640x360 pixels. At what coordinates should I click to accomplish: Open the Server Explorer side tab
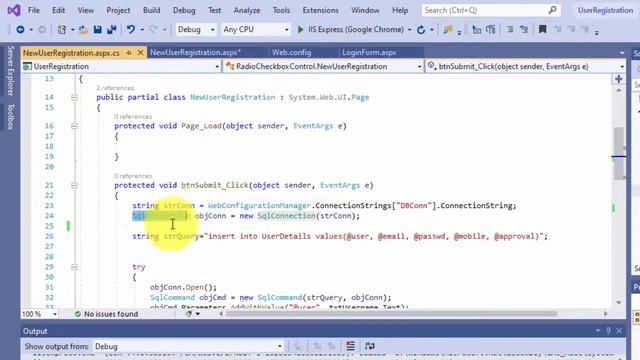point(11,71)
